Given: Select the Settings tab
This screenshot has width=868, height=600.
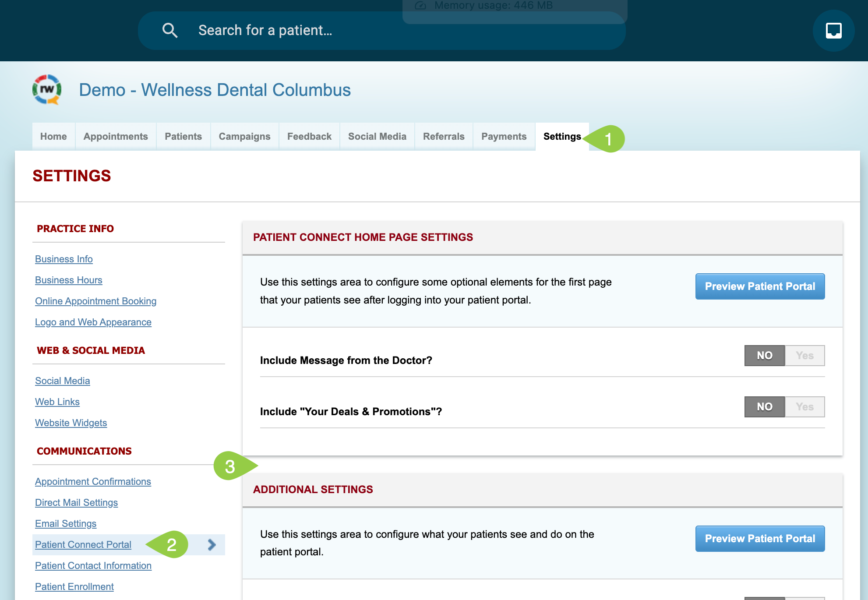Looking at the screenshot, I should (562, 137).
